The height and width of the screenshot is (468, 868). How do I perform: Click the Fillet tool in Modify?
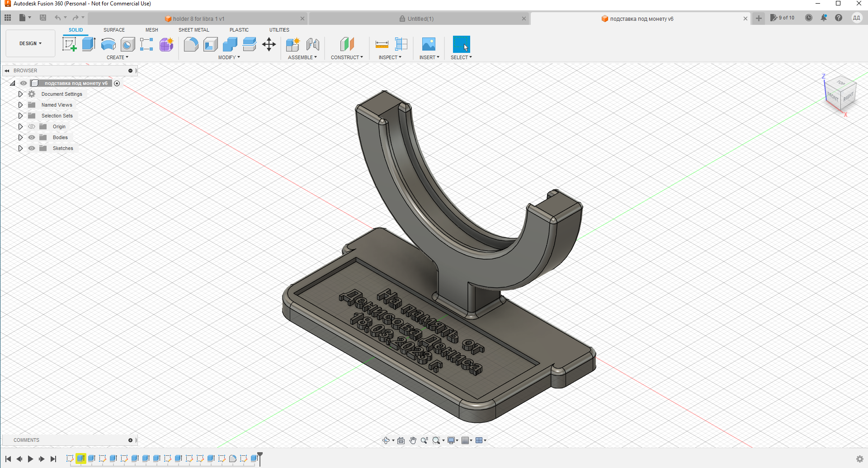point(191,44)
